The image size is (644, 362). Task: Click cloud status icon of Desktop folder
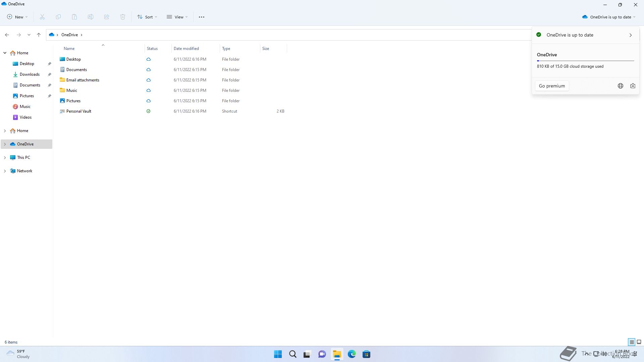[149, 59]
